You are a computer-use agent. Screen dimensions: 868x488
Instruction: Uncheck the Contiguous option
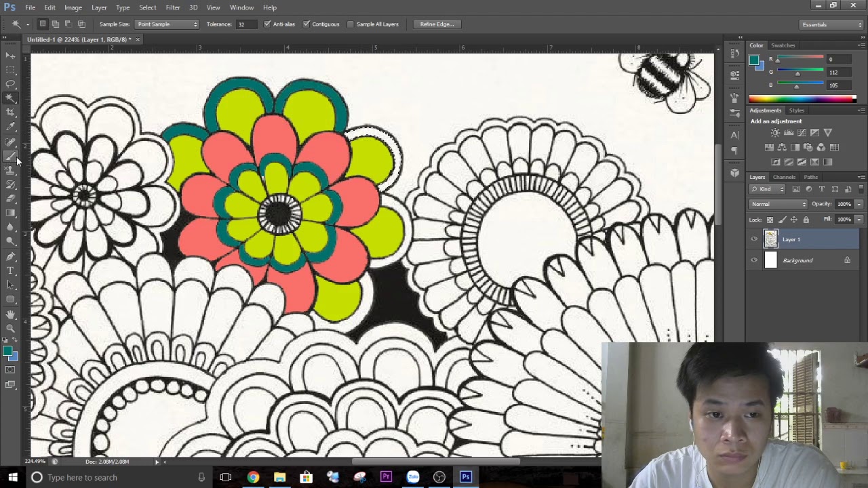coord(307,24)
